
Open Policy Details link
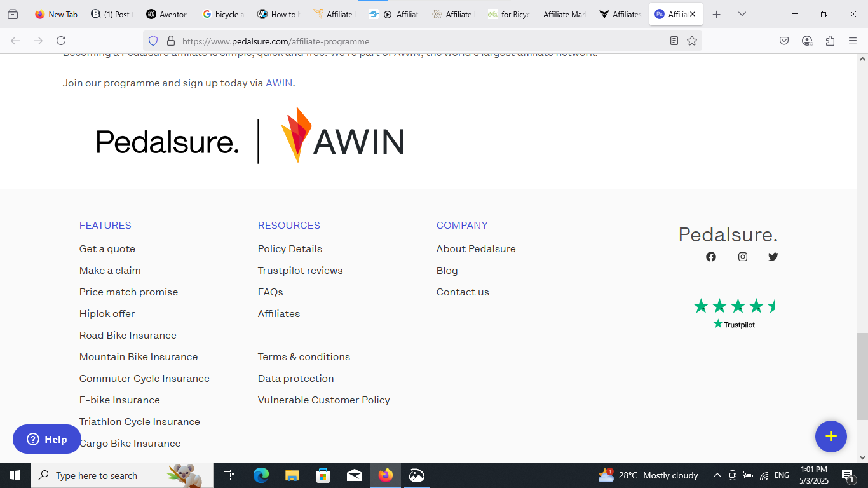click(290, 249)
